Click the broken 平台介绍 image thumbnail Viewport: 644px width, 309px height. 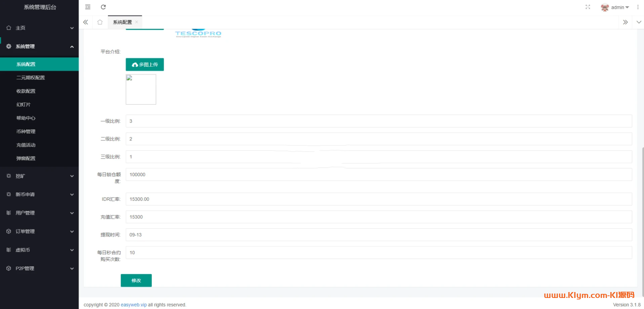point(141,89)
